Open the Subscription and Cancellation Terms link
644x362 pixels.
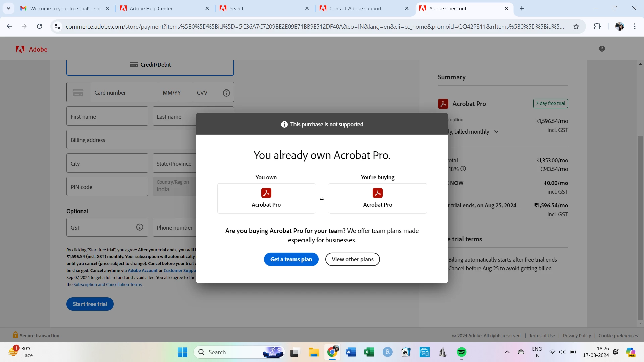[108, 284]
